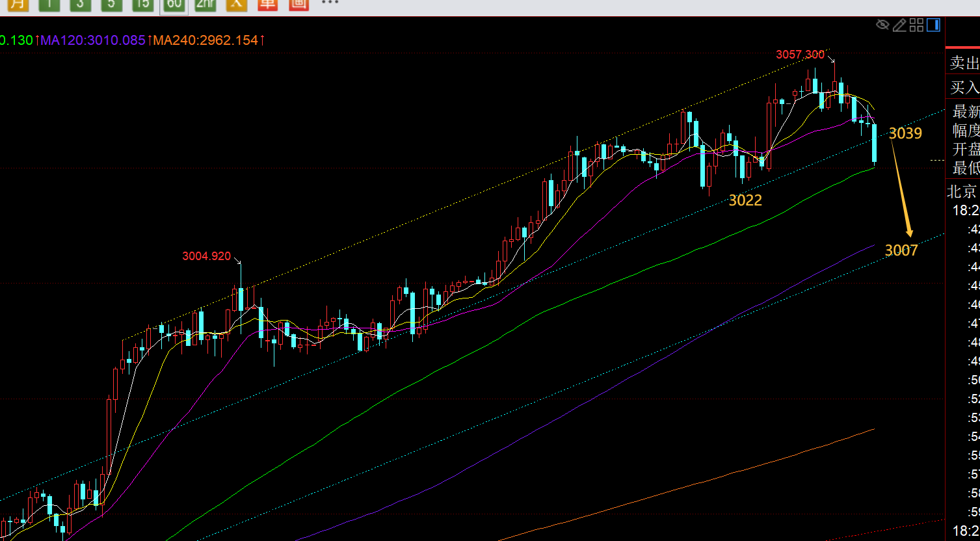The width and height of the screenshot is (980, 541).
Task: Toggle the eye hide-indicators icon
Action: click(x=882, y=25)
